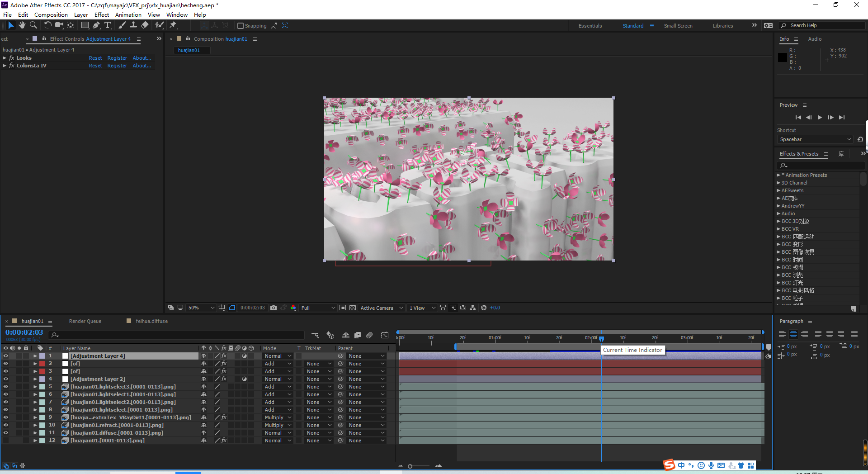
Task: Open the 1 View layout dropdown
Action: click(x=422, y=308)
